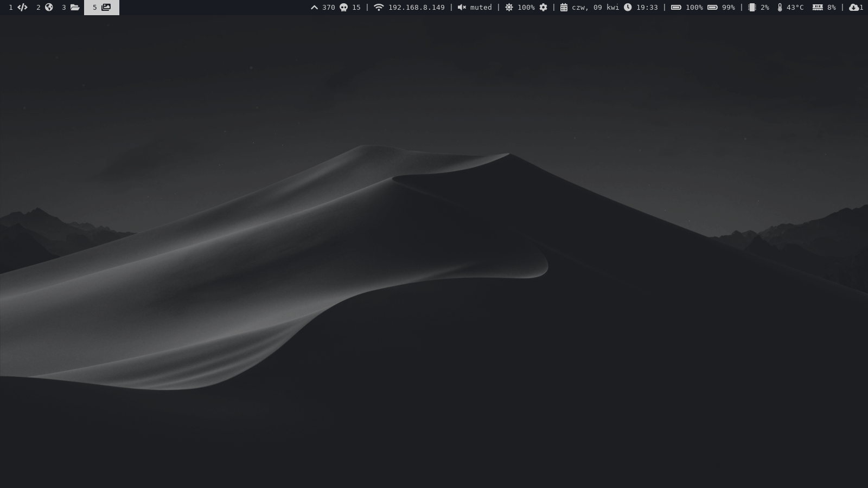Click the thermometer temperature icon
This screenshot has width=868, height=488.
point(780,8)
